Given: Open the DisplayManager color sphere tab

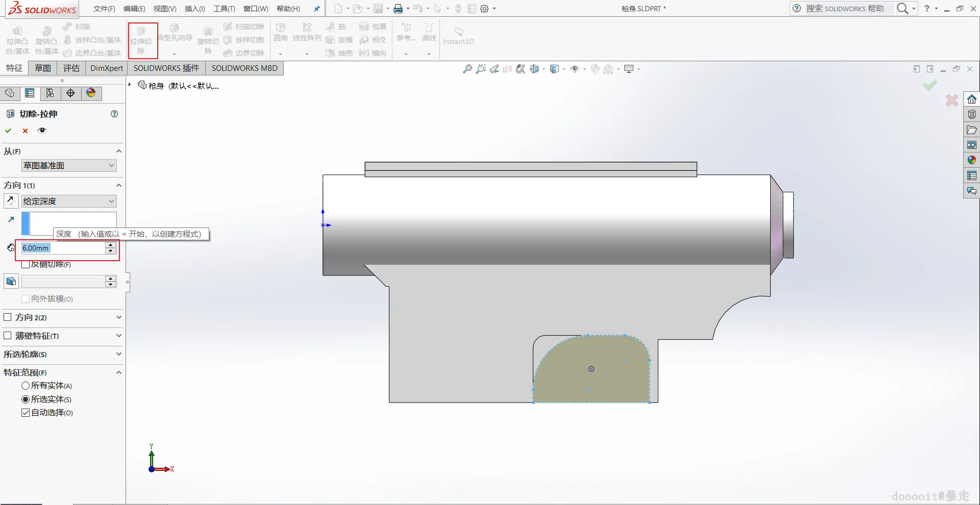Looking at the screenshot, I should click(x=91, y=93).
